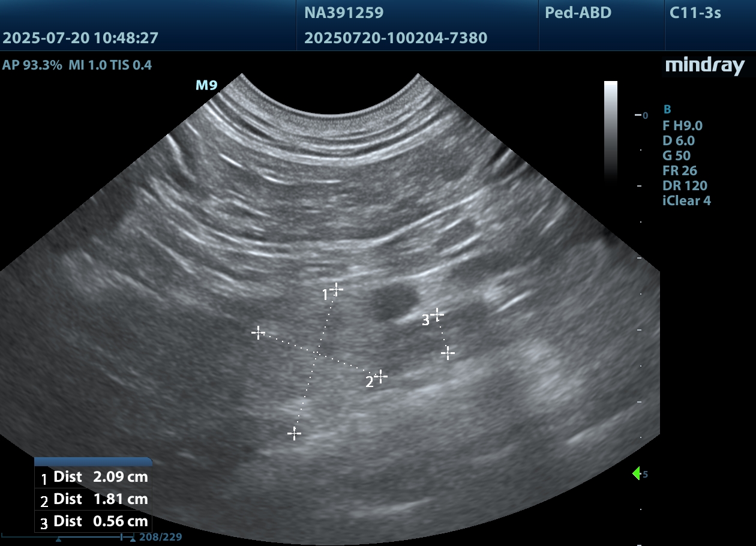Select the 1 Dist 2.09 cm result row

pyautogui.click(x=94, y=478)
